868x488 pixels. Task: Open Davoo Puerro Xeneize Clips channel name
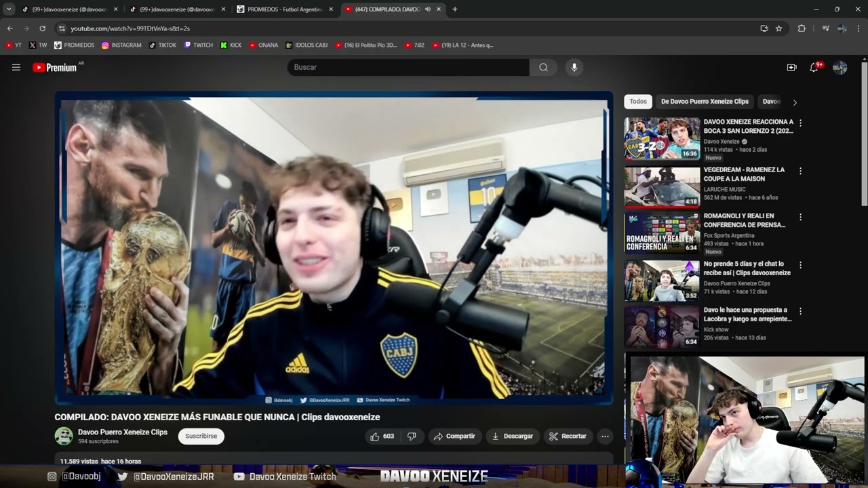pyautogui.click(x=123, y=432)
